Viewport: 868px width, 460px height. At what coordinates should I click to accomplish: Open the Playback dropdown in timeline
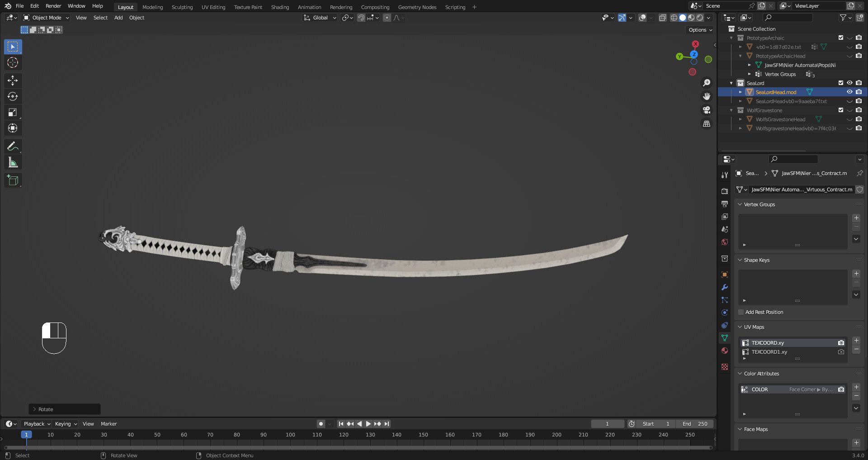tap(37, 424)
